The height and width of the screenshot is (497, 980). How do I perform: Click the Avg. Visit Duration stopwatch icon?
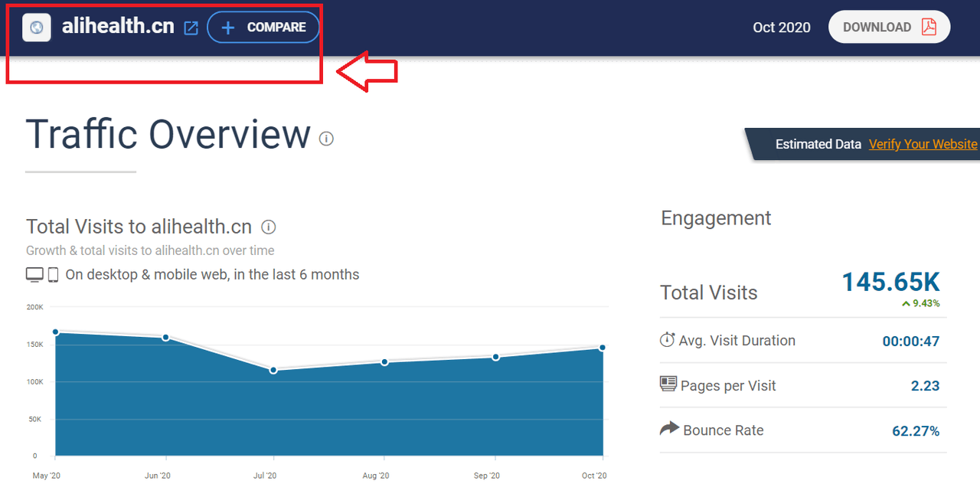pos(668,339)
